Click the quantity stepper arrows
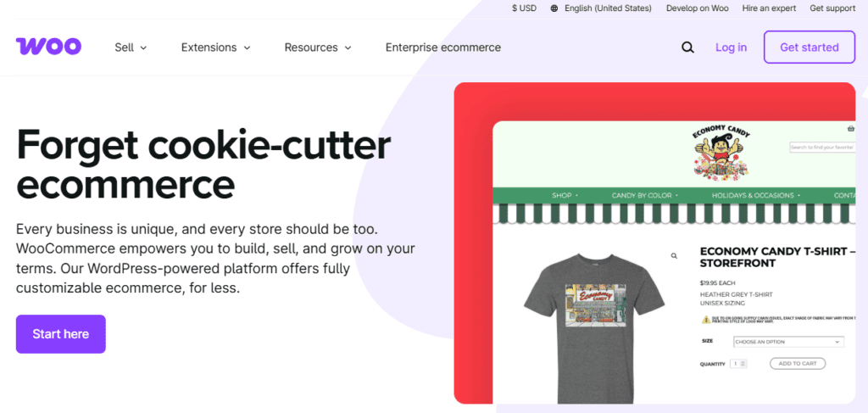The height and width of the screenshot is (413, 868). pyautogui.click(x=743, y=364)
